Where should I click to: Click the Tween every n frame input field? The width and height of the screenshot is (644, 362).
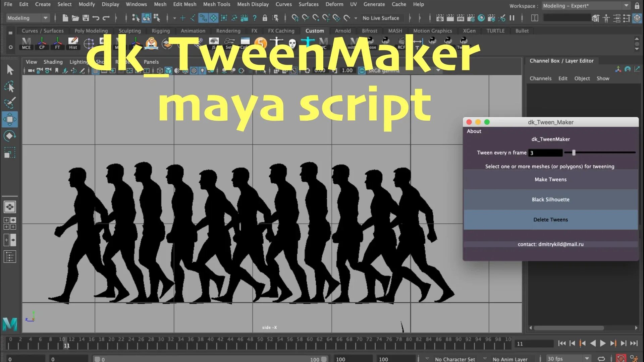545,153
